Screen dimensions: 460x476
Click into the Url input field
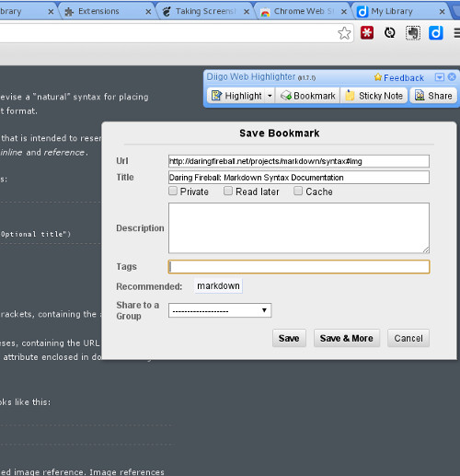point(299,161)
